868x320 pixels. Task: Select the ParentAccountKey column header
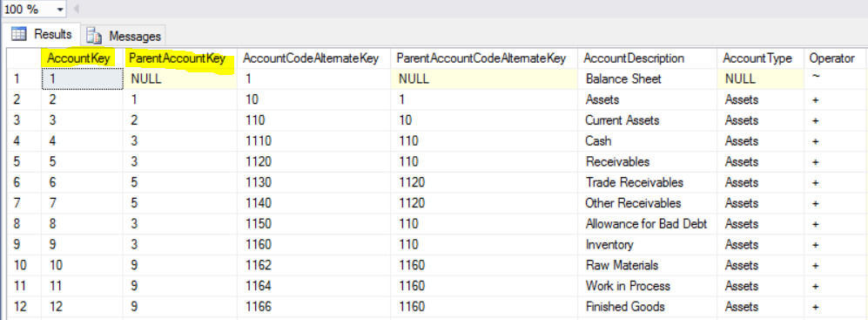click(180, 58)
